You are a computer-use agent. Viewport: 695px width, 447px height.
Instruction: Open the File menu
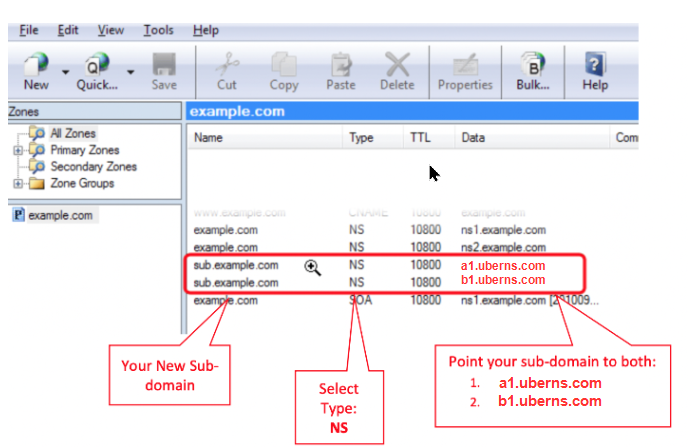click(29, 31)
